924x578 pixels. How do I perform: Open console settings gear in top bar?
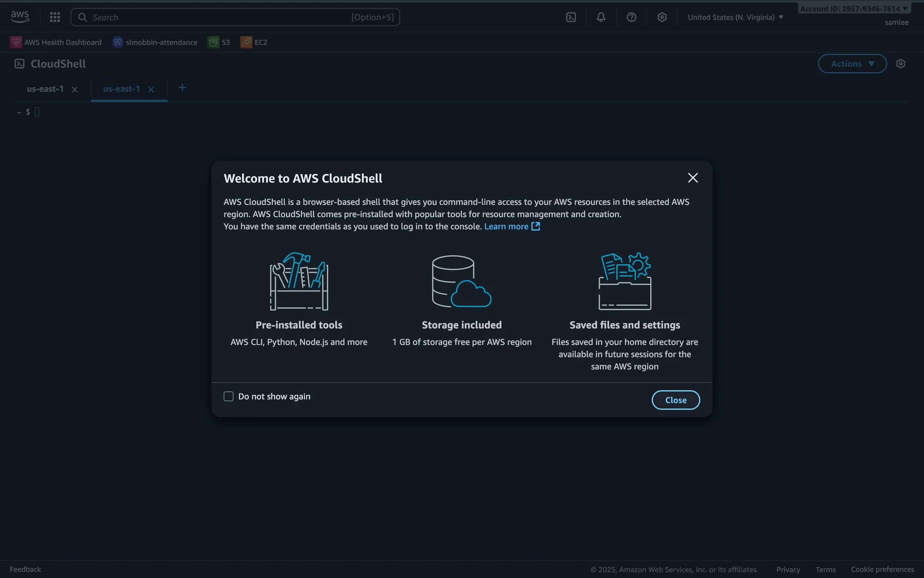662,17
